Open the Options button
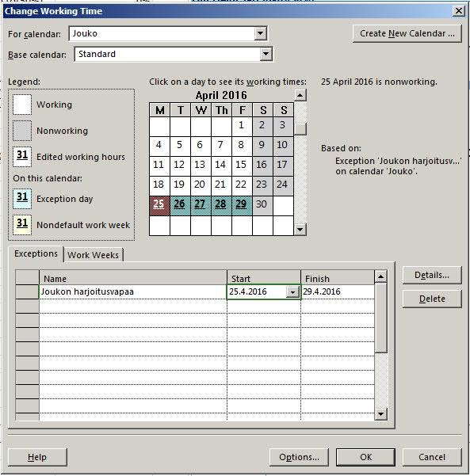Image resolution: width=470 pixels, height=476 pixels. (299, 457)
